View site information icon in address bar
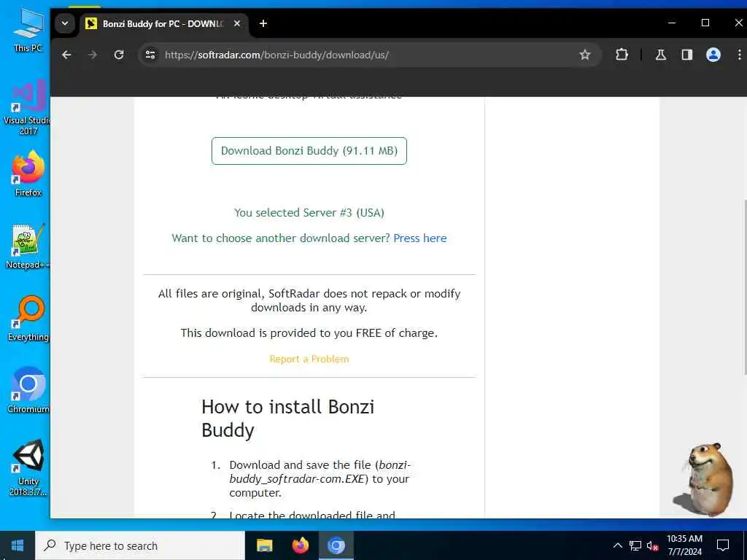The height and width of the screenshot is (560, 747). pos(150,55)
